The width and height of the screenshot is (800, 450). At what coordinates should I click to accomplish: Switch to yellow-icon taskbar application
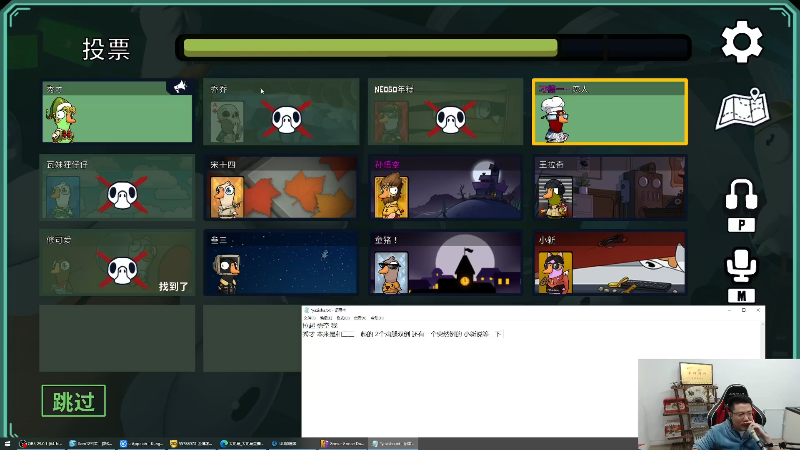(x=191, y=444)
